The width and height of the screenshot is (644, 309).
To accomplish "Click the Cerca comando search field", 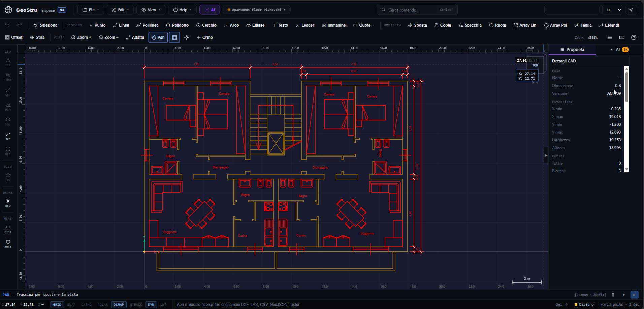I will pyautogui.click(x=417, y=10).
